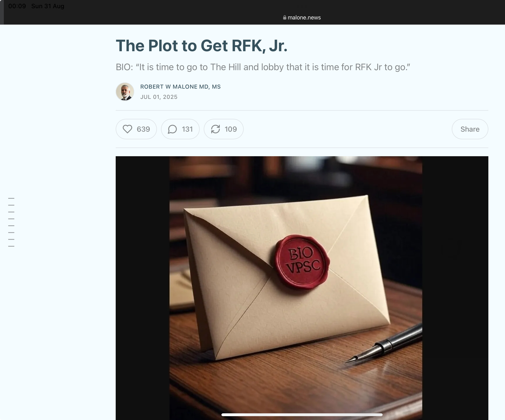Click the BIO subtitle quote text

pyautogui.click(x=263, y=67)
